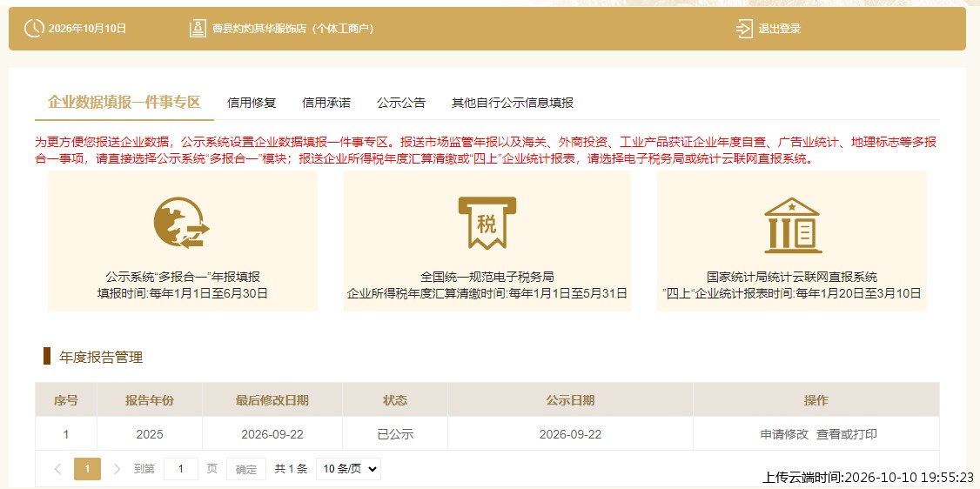This screenshot has width=980, height=489.
Task: Select page 1 pagination button
Action: pyautogui.click(x=88, y=469)
